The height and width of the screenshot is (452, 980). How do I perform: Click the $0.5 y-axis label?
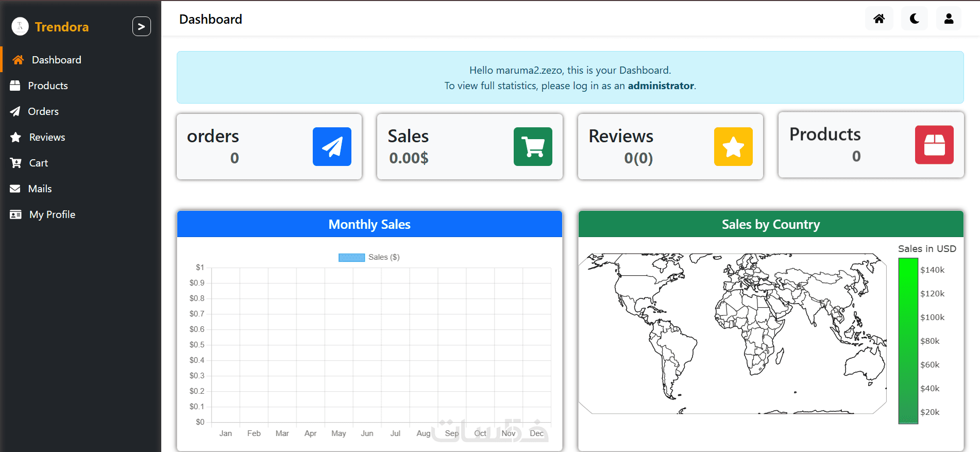click(x=197, y=344)
